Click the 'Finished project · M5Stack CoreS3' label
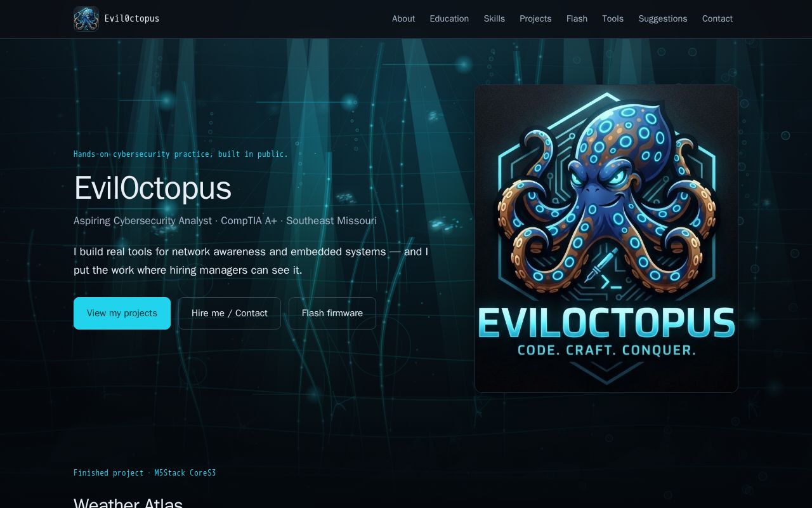 (x=145, y=473)
